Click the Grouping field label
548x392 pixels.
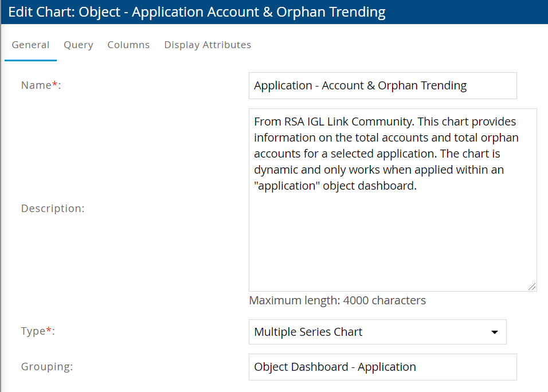click(x=46, y=367)
